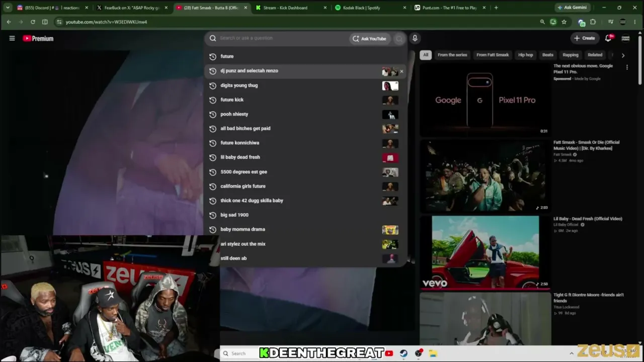
Task: Click the YouTube search input field
Action: (x=282, y=38)
